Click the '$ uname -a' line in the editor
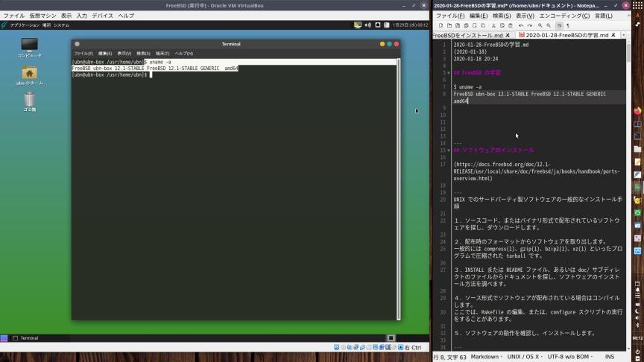The width and height of the screenshot is (644, 362). coord(467,87)
